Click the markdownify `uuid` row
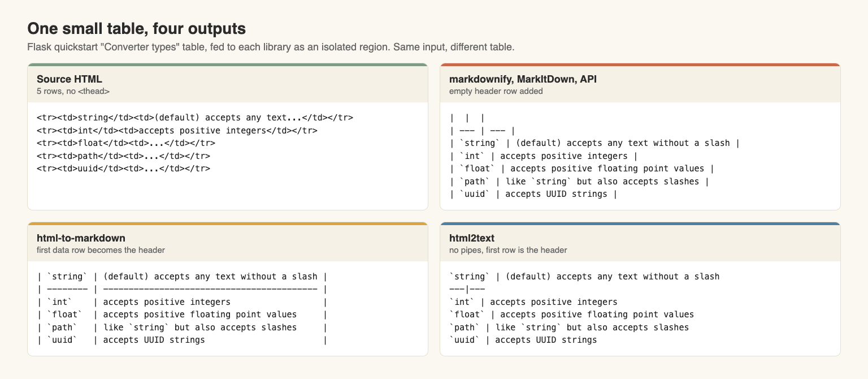The height and width of the screenshot is (379, 868). pyautogui.click(x=533, y=194)
